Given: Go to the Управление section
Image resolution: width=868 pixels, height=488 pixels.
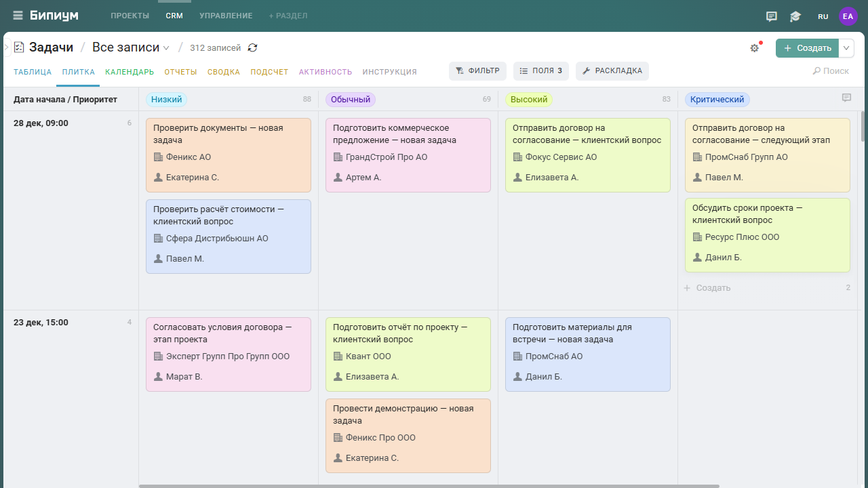Looking at the screenshot, I should tap(226, 16).
